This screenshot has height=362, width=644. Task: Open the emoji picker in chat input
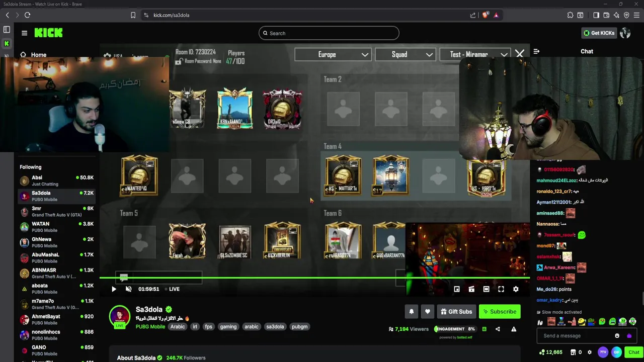coord(617,336)
